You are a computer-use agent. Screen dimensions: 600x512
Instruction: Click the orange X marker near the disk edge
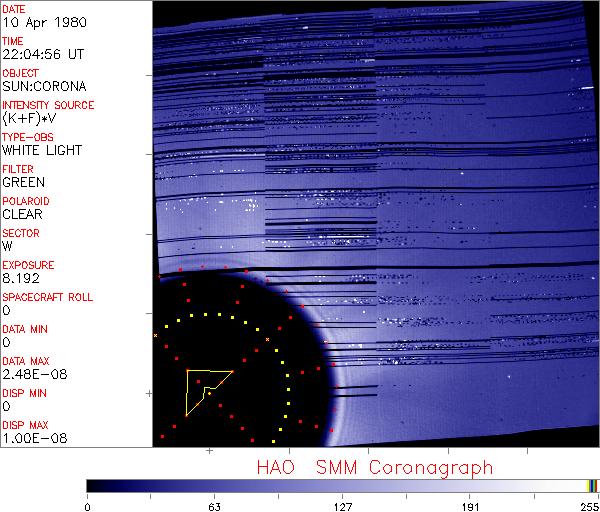click(x=266, y=340)
